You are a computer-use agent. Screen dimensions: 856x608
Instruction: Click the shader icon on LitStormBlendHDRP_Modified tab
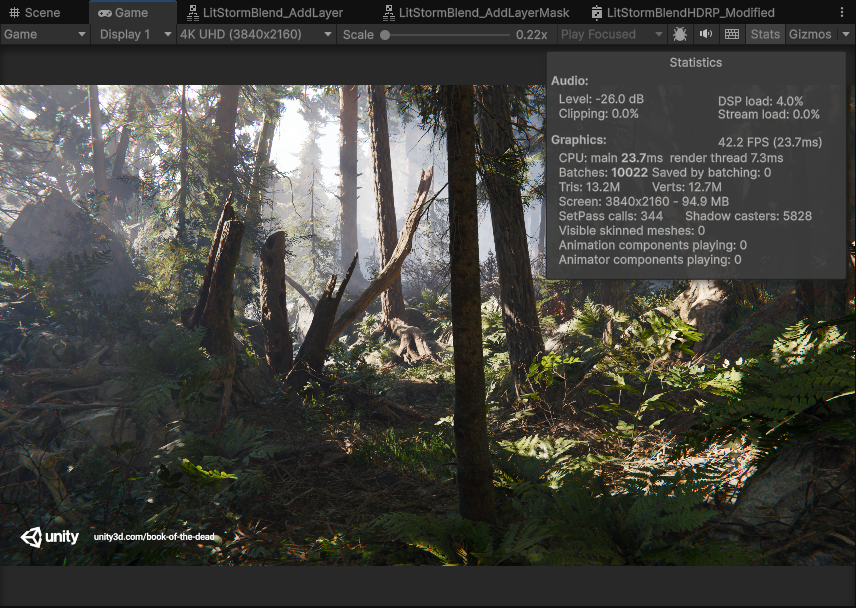point(597,13)
